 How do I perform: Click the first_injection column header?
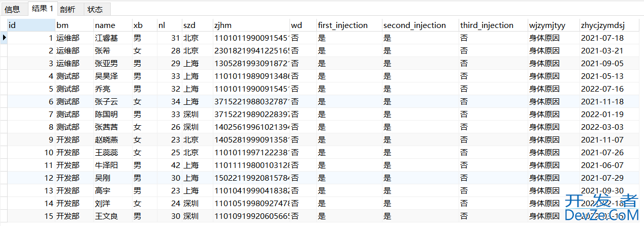point(349,25)
